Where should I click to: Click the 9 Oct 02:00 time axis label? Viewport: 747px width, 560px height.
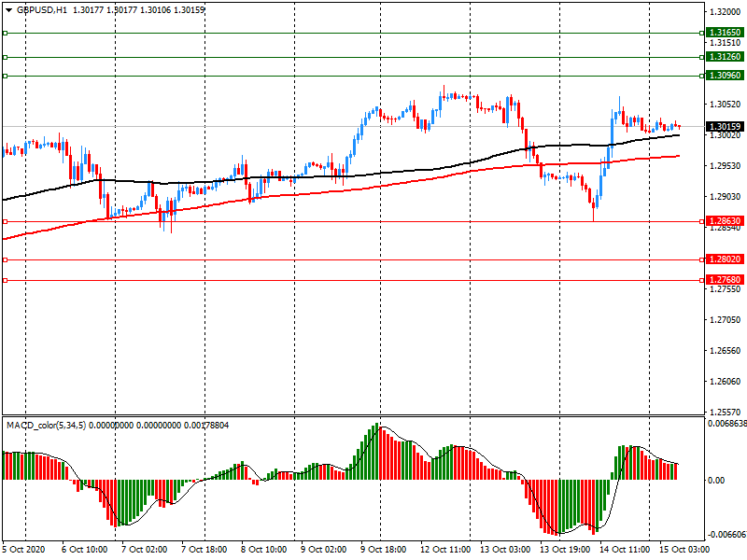click(323, 550)
